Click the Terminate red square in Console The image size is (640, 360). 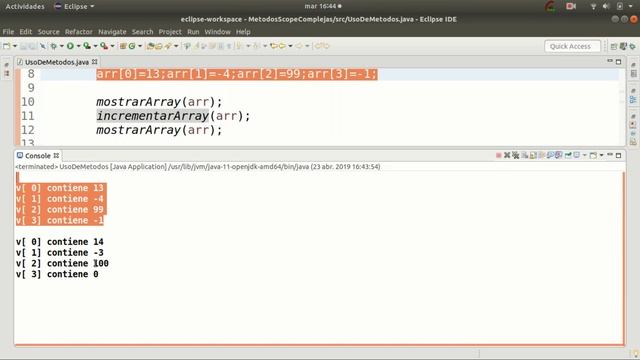point(499,156)
